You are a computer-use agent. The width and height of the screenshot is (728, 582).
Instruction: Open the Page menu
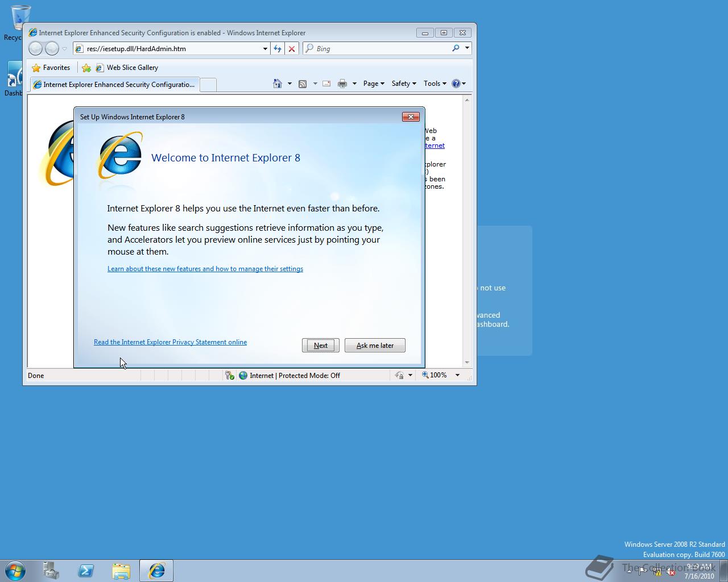[374, 84]
